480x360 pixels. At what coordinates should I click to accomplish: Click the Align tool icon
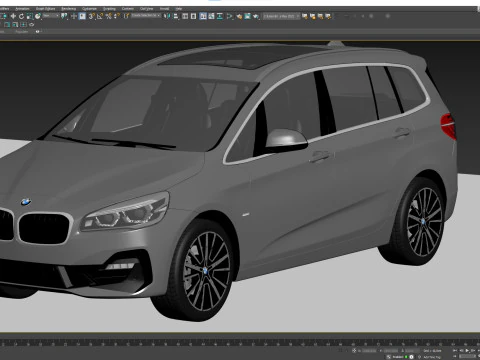click(x=176, y=16)
